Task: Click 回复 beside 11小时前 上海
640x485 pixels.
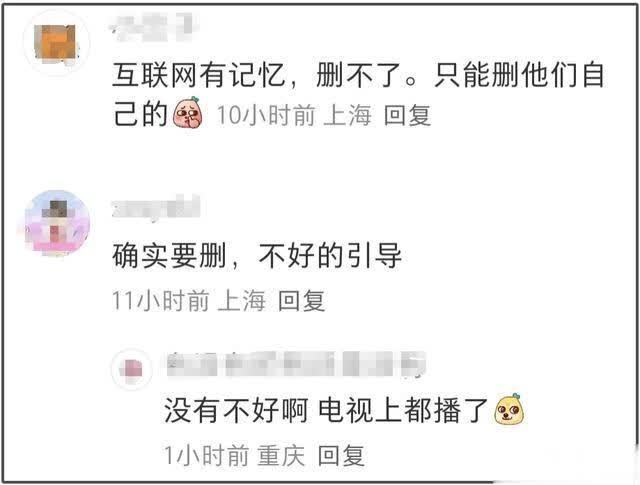Action: point(302,301)
